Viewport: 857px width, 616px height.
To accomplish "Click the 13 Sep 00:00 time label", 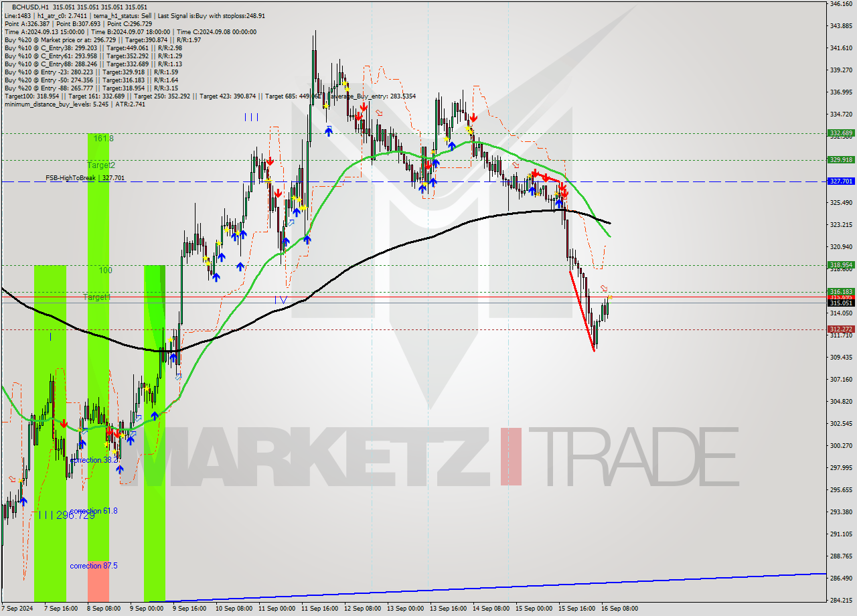I will click(x=405, y=609).
